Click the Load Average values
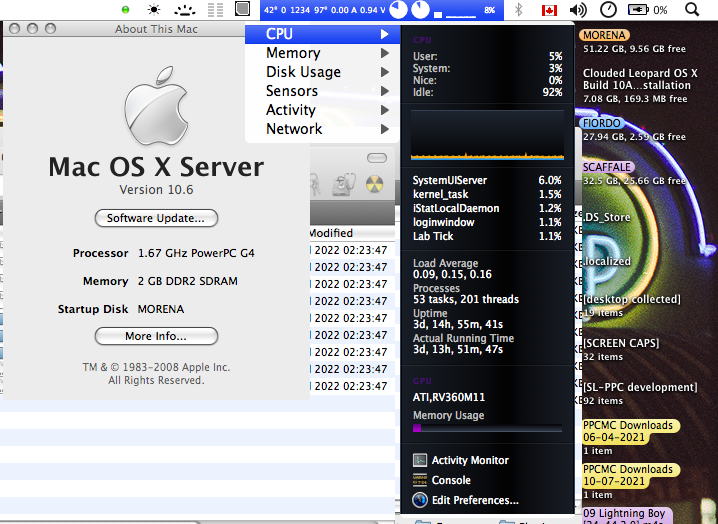718x524 pixels. tap(452, 274)
